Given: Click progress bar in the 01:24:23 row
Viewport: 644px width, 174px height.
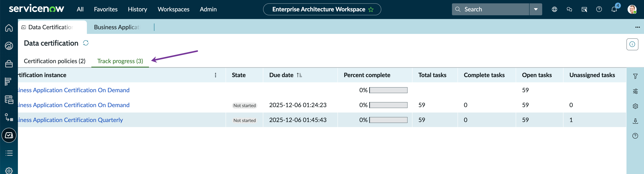Looking at the screenshot, I should tap(388, 105).
